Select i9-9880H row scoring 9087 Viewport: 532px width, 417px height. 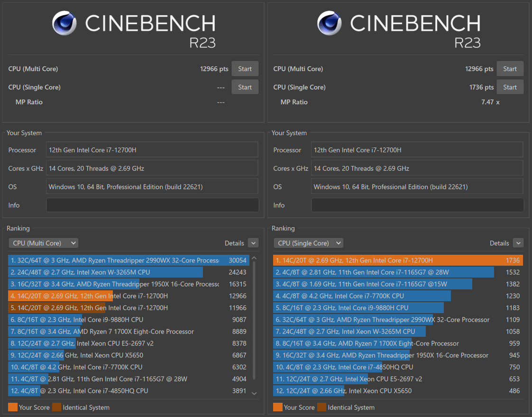coord(128,320)
